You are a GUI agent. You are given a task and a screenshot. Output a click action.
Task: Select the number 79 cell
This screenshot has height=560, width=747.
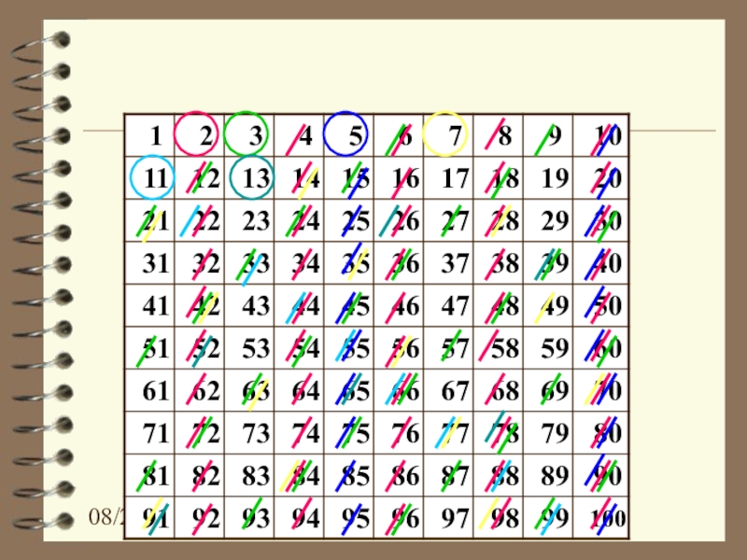[548, 432]
